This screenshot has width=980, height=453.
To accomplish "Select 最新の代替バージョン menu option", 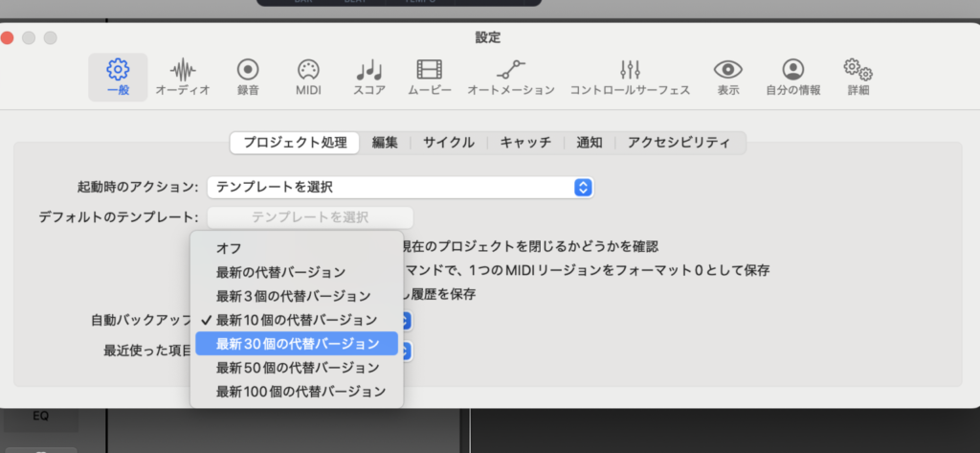I will click(297, 272).
